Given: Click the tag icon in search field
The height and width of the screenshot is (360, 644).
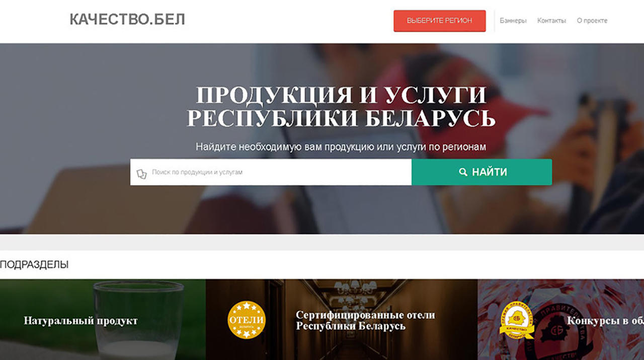Looking at the screenshot, I should (x=141, y=174).
